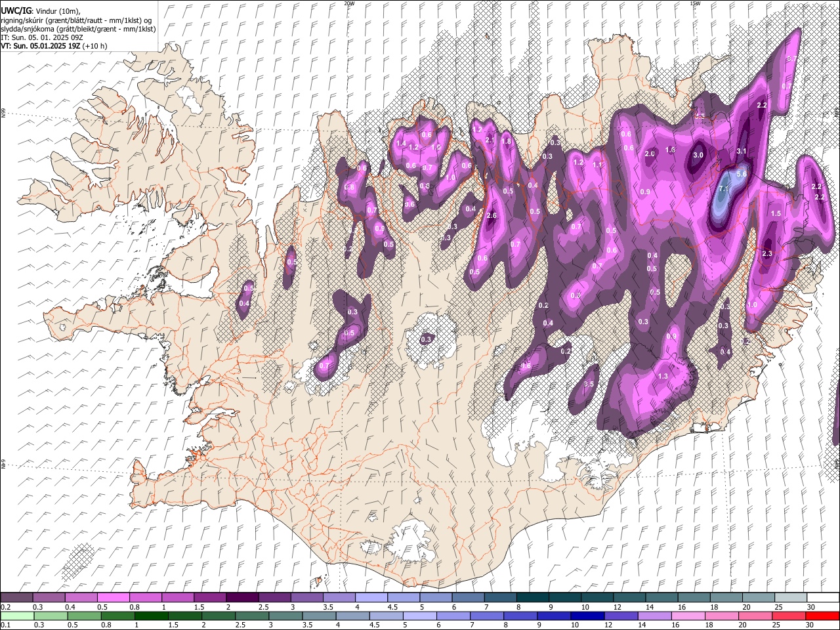Pick the light purple rain swatch from 14 to 16
This screenshot has width=840, height=630.
(x=655, y=616)
